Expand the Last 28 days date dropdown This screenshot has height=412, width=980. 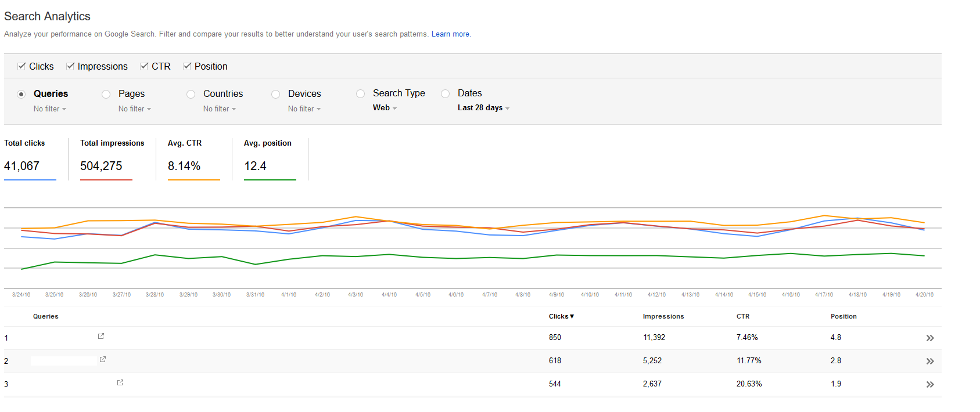[x=483, y=108]
